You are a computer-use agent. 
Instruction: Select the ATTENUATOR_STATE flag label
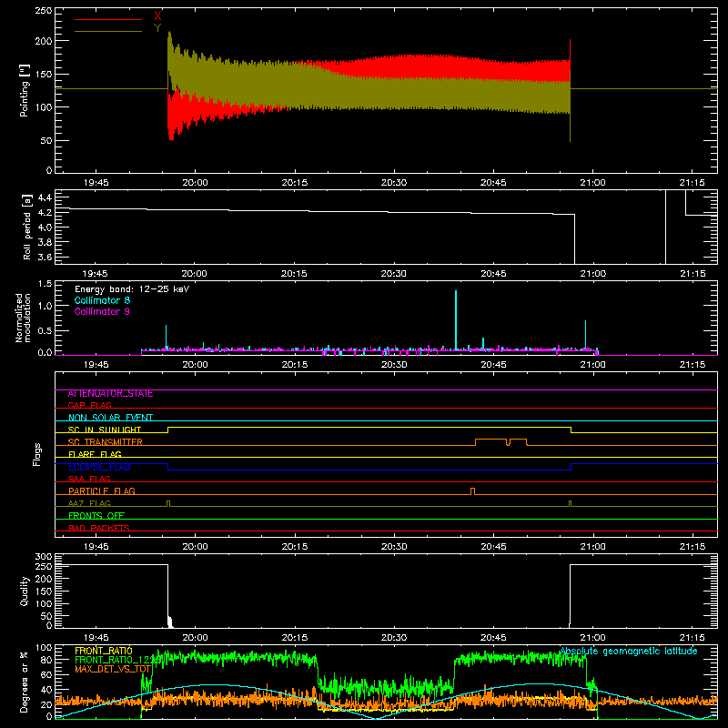coord(110,394)
